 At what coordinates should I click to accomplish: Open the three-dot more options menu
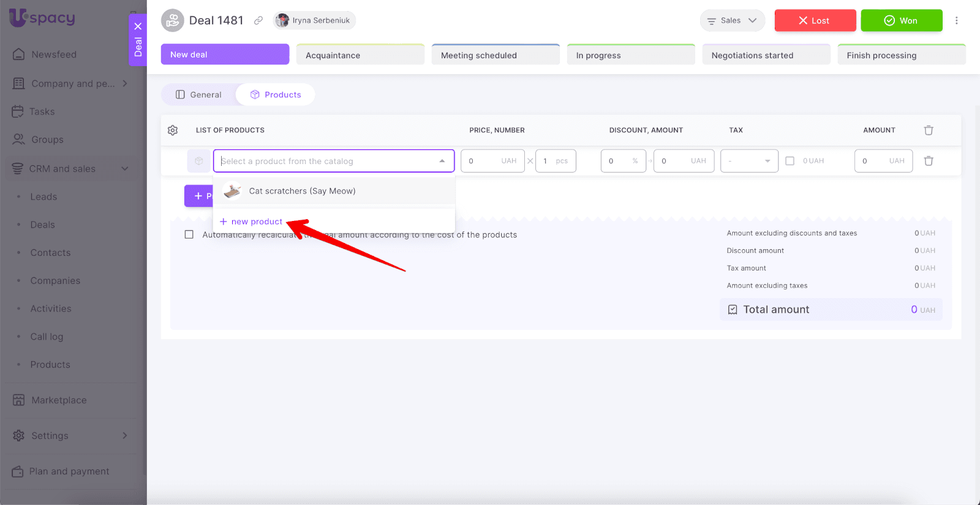pos(956,21)
